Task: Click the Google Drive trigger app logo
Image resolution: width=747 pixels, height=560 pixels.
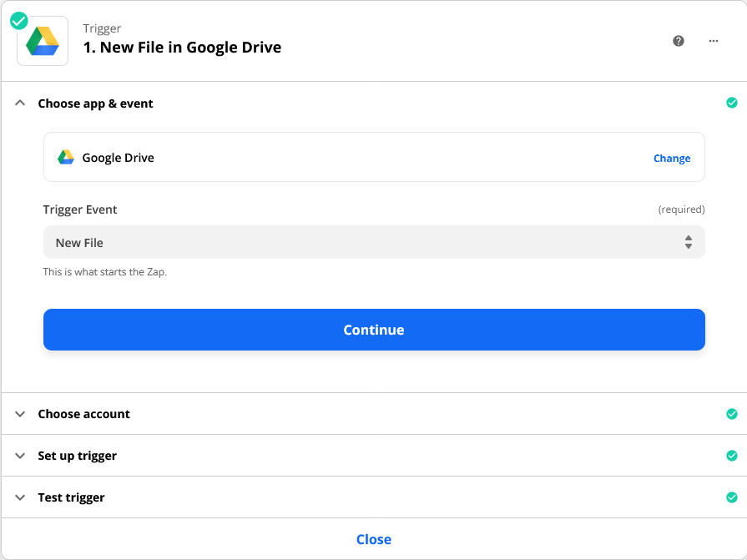Action: 43,41
